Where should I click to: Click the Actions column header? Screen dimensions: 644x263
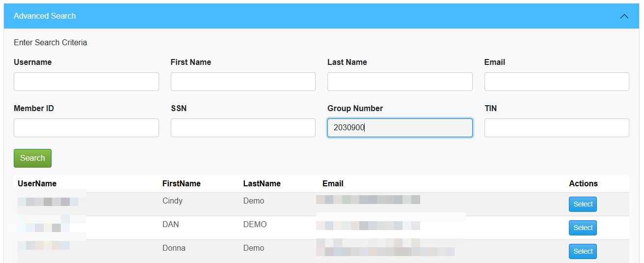[583, 183]
